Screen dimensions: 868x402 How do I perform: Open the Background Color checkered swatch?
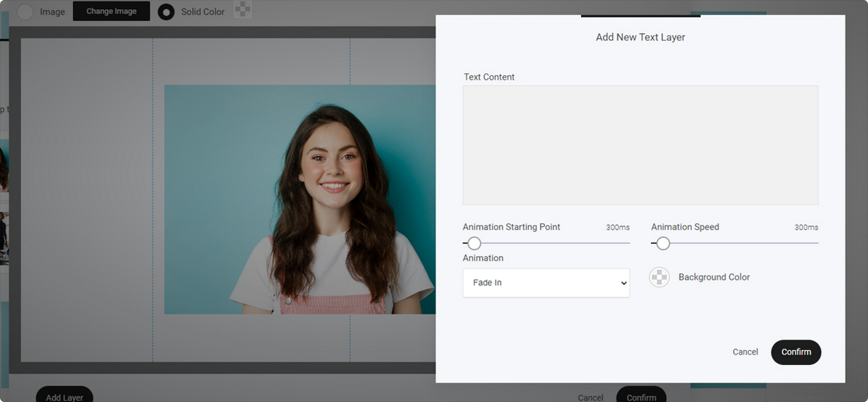[659, 277]
